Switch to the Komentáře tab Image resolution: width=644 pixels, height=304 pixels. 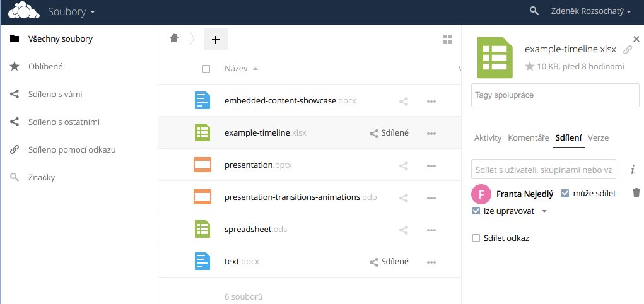pos(528,137)
